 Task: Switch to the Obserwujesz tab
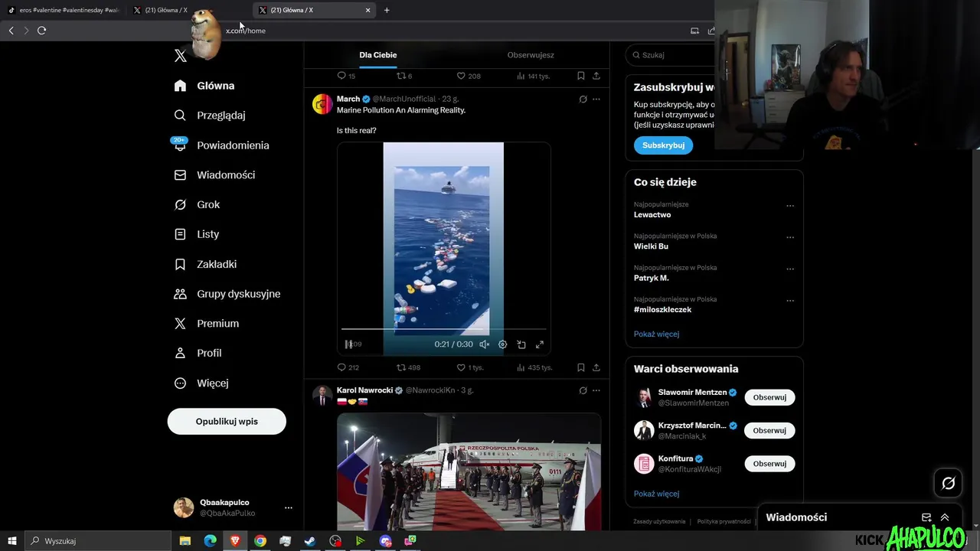[x=531, y=55]
